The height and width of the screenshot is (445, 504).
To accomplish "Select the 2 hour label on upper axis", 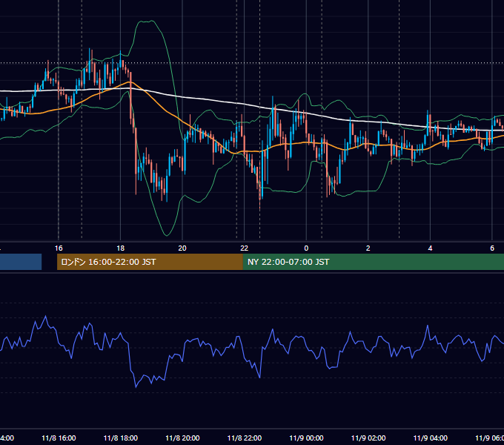I will click(x=368, y=248).
